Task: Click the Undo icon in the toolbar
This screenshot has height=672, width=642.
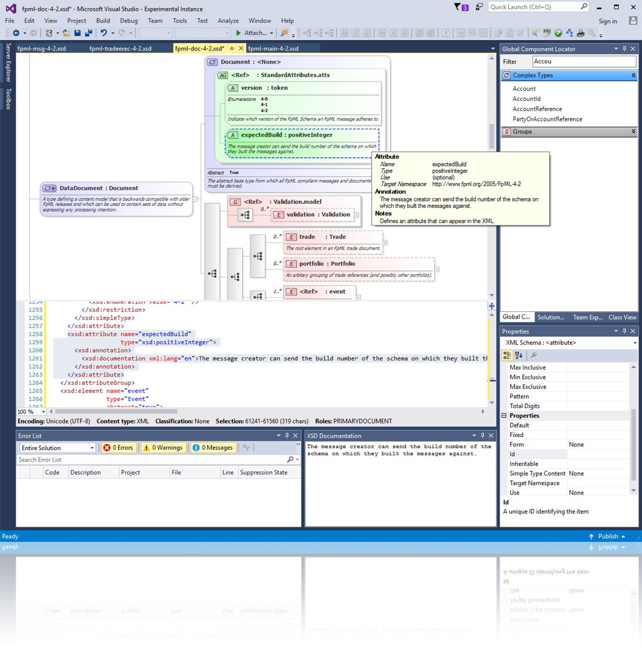Action: pos(103,33)
